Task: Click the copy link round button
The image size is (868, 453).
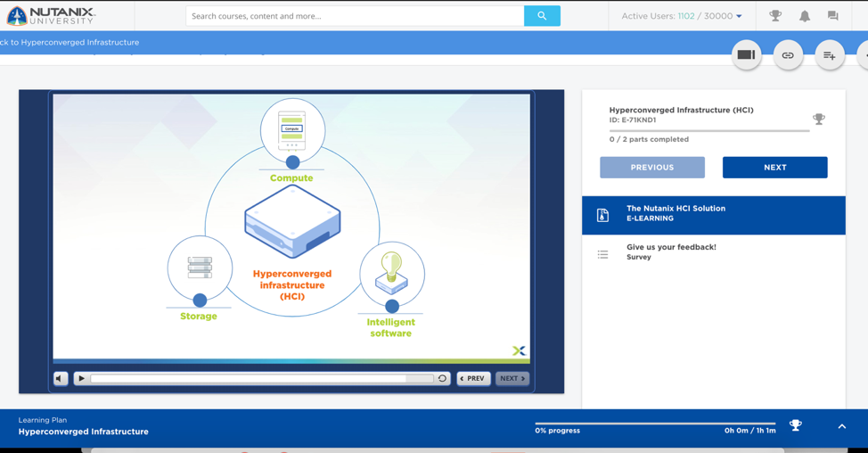Action: [788, 54]
